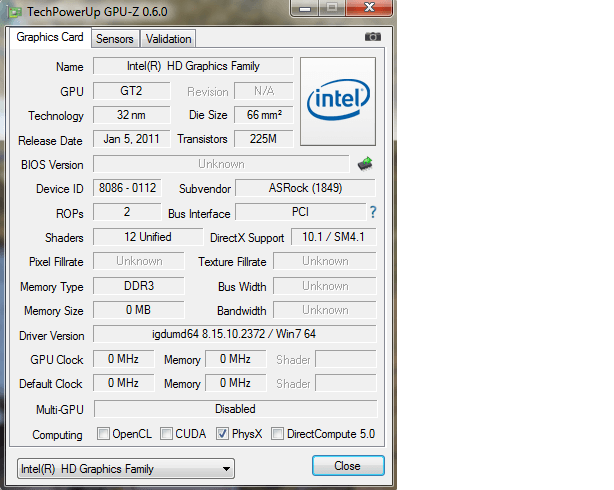Viewport: 614px width, 490px height.
Task: Close the window with the X button
Action: tap(369, 8)
